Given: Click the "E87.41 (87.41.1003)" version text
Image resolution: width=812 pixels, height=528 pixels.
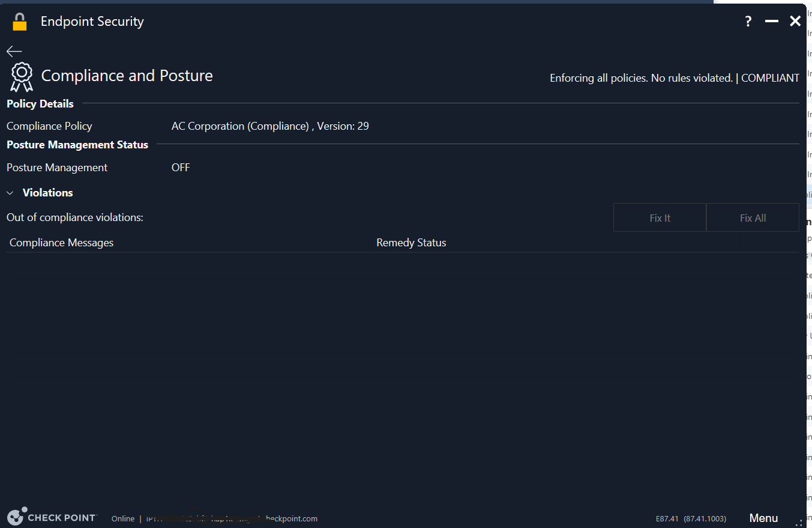Looking at the screenshot, I should point(691,519).
